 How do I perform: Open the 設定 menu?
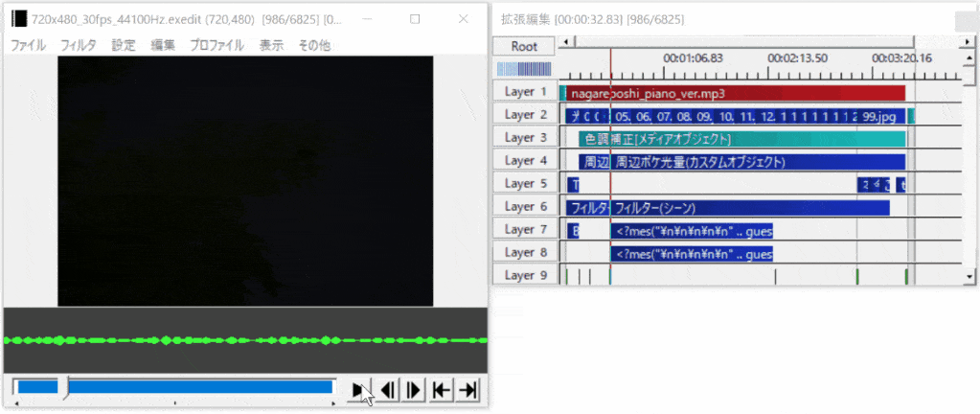[x=124, y=45]
